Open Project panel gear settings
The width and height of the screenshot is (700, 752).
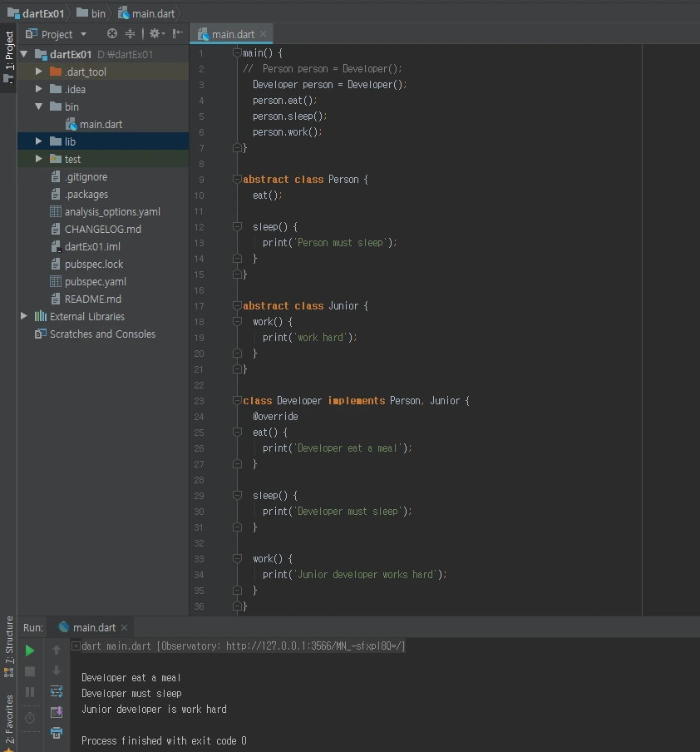coord(155,34)
